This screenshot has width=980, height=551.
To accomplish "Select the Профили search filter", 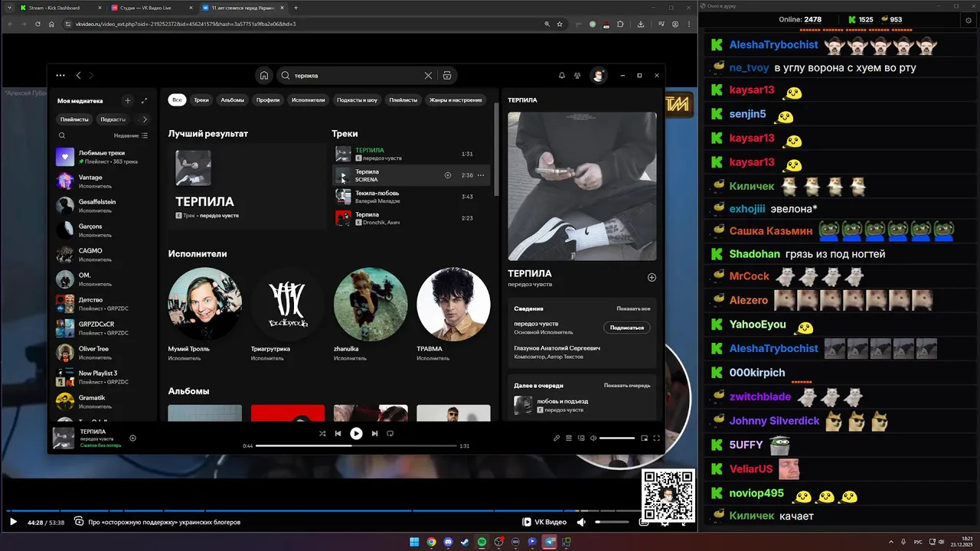I will coord(268,99).
